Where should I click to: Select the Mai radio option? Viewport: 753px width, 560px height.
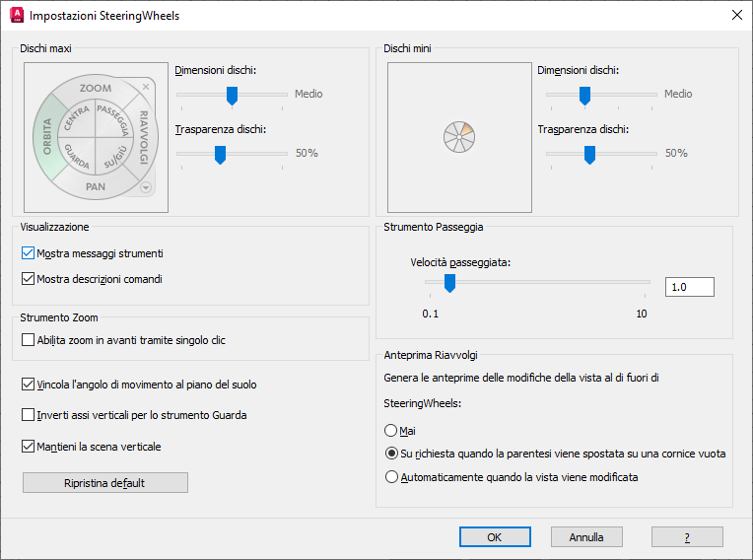(x=391, y=431)
